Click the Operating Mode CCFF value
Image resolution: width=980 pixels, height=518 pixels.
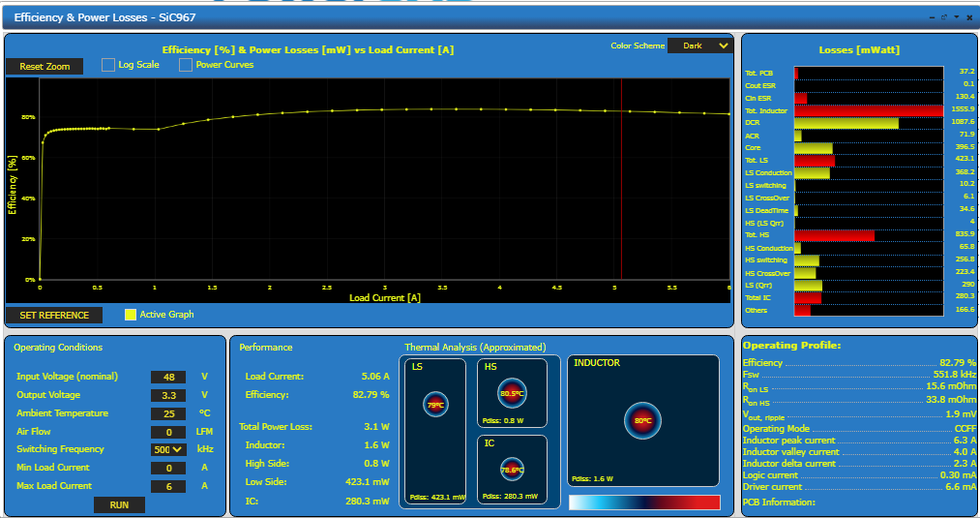(965, 429)
